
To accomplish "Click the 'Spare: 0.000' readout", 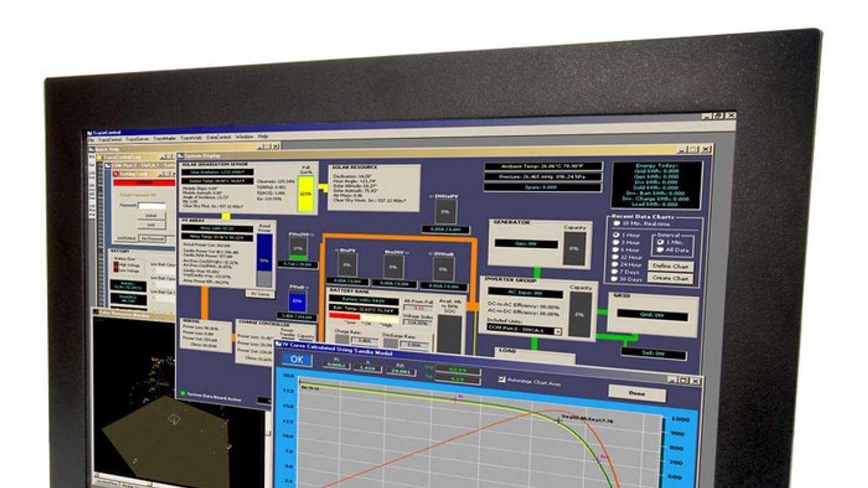I will 542,187.
